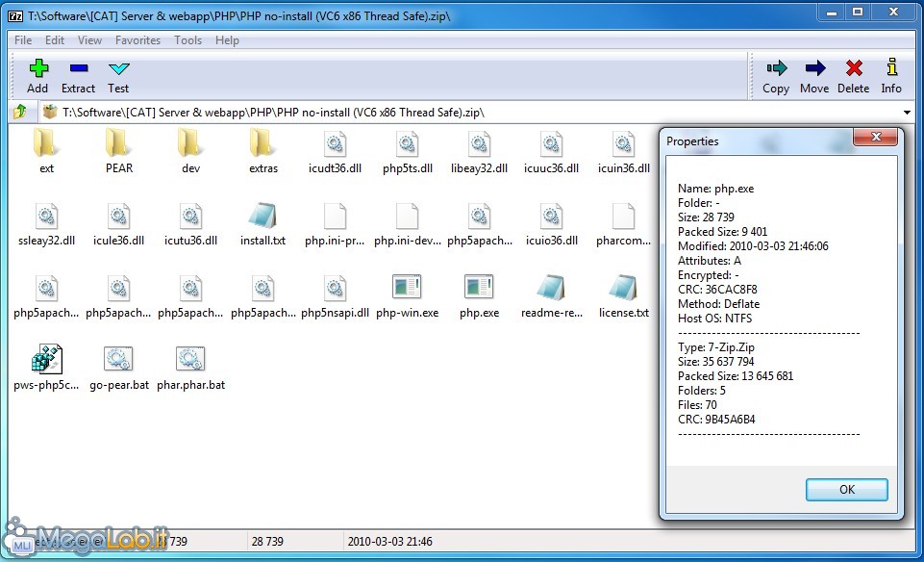Select the phar.phar.bat file

click(x=191, y=369)
